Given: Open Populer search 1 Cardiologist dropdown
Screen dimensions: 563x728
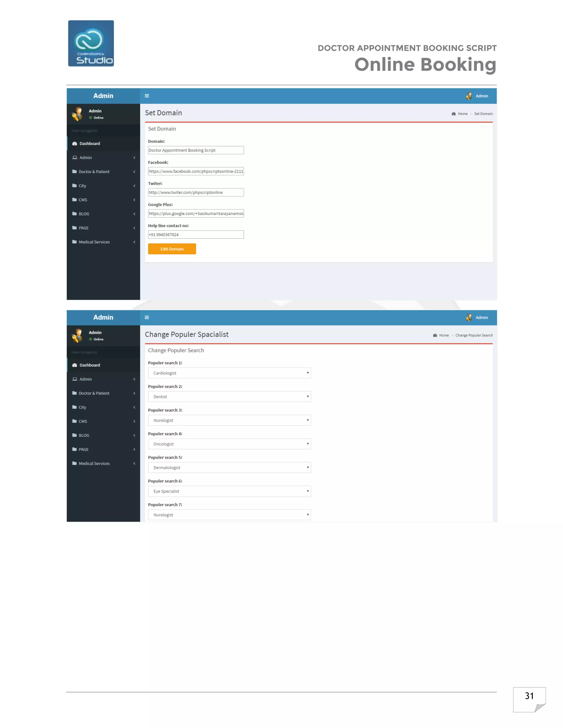Looking at the screenshot, I should pos(230,373).
